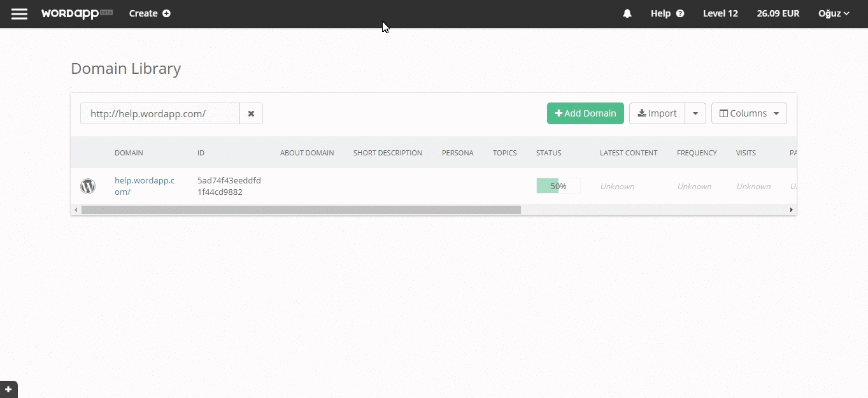
Task: Open the 26.09 EUR balance
Action: pos(778,13)
